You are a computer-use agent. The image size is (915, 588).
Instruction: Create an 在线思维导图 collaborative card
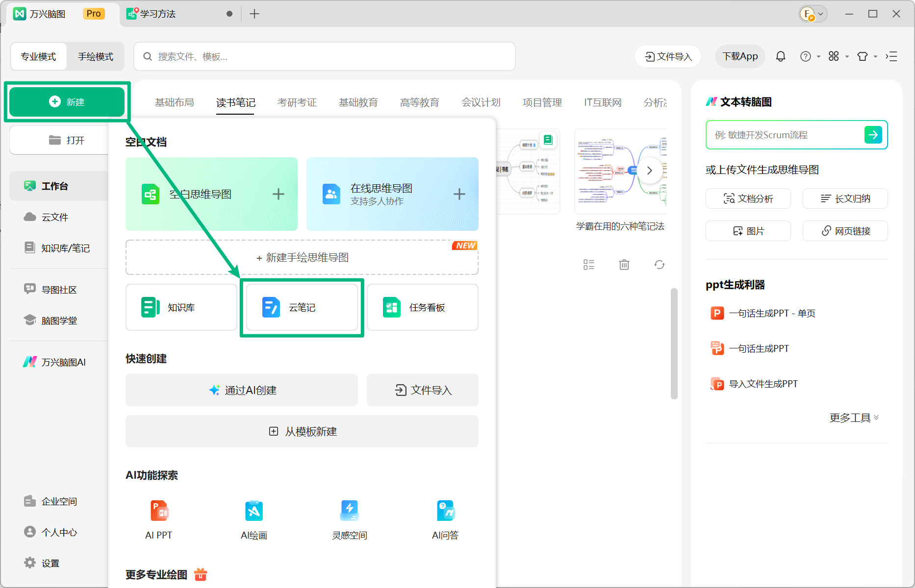(x=392, y=194)
